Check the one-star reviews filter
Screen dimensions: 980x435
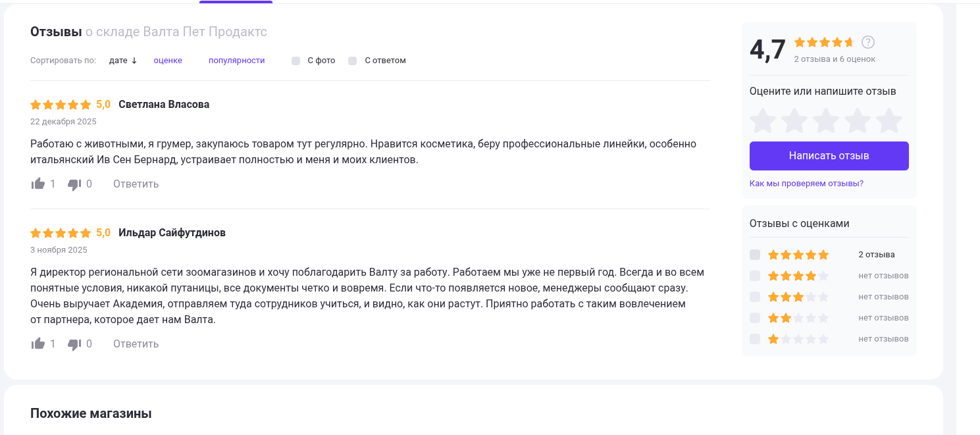pyautogui.click(x=755, y=339)
